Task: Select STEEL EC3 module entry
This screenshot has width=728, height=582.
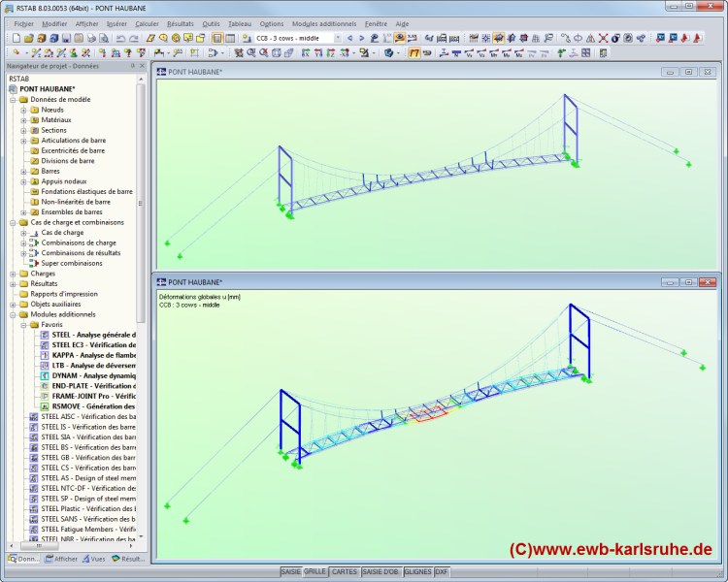Action: 88,345
